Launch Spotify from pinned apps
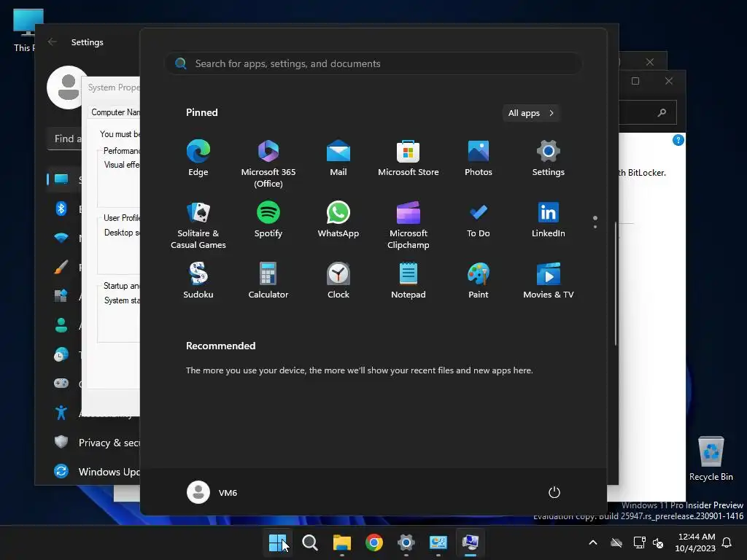Viewport: 747px width, 560px height. tap(268, 219)
